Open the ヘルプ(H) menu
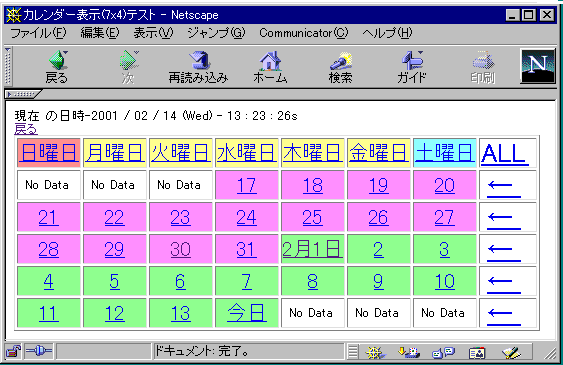Screen dimensions: 563x365 387,33
